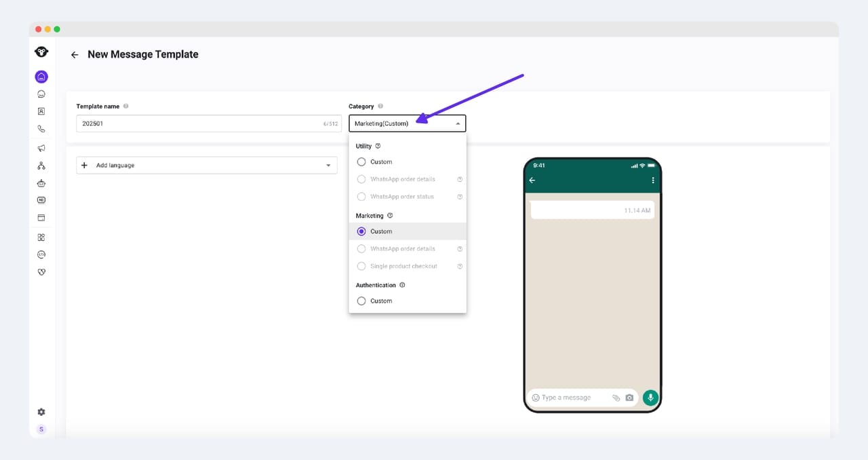Open the megaphone broadcast icon in sidebar
Image resolution: width=868 pixels, height=460 pixels.
coord(41,148)
